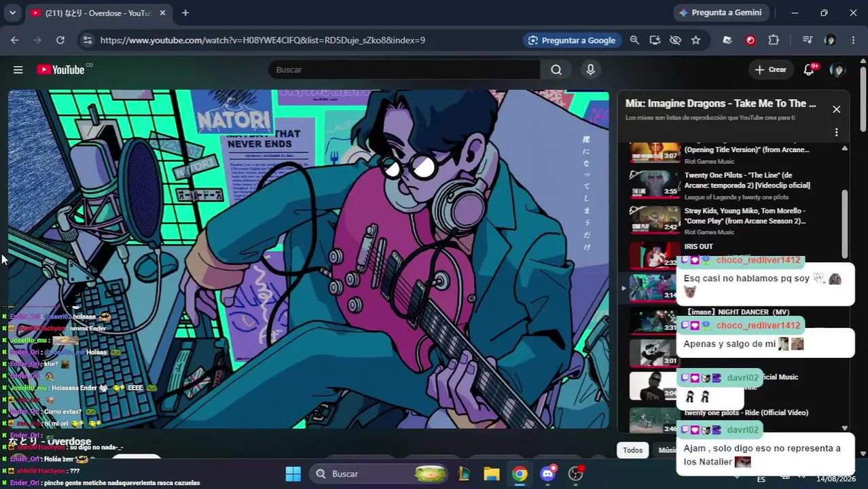Install app icon in the address bar

click(655, 40)
